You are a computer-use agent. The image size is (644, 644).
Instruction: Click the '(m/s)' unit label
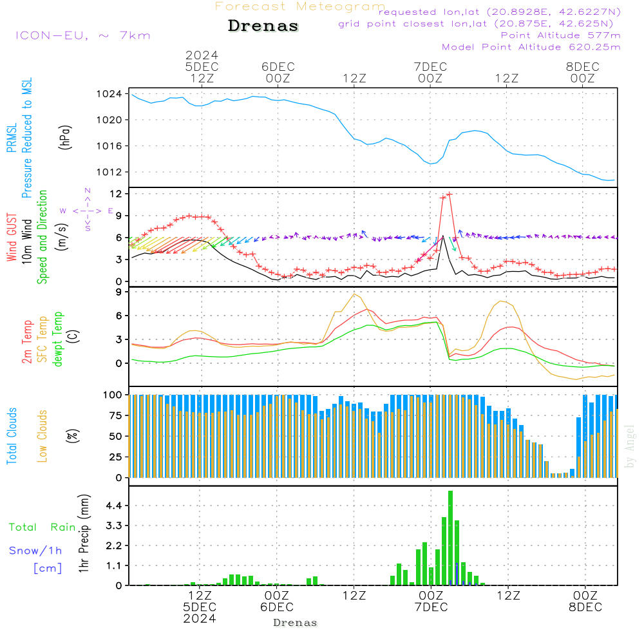click(x=62, y=237)
